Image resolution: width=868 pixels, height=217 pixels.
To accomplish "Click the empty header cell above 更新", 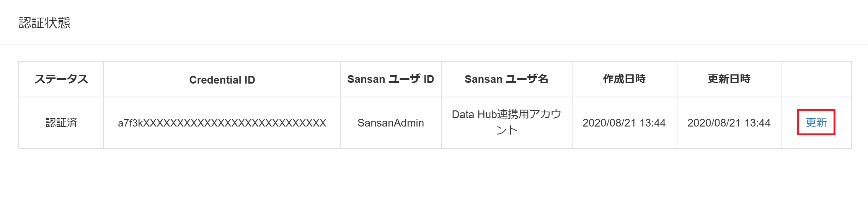I will tap(817, 79).
